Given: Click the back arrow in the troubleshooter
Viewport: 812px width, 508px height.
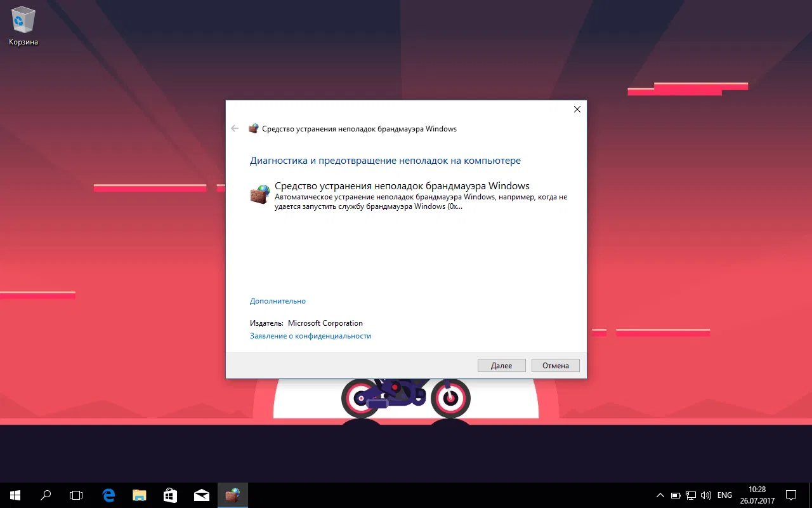Looking at the screenshot, I should pyautogui.click(x=235, y=128).
